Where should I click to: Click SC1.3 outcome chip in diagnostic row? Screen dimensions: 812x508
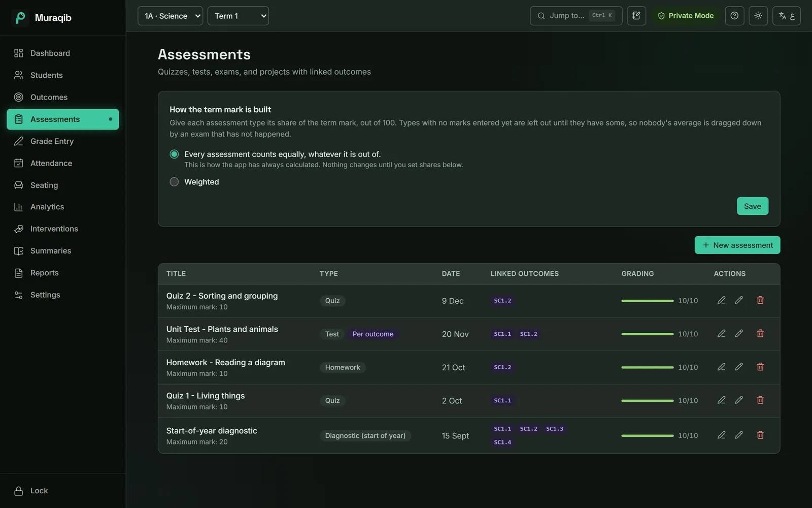pos(554,429)
